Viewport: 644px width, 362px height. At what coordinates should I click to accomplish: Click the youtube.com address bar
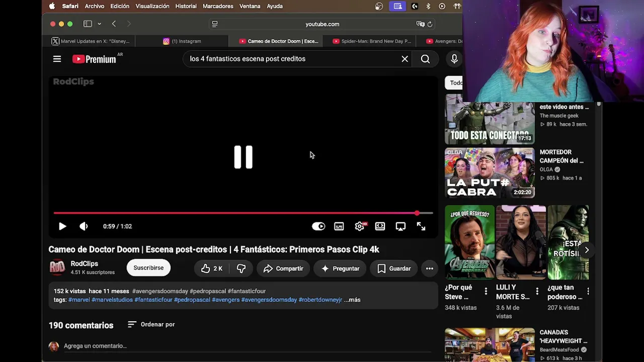point(322,24)
